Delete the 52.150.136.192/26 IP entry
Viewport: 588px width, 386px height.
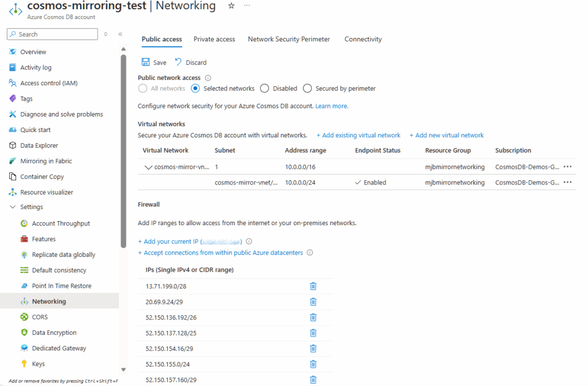313,317
